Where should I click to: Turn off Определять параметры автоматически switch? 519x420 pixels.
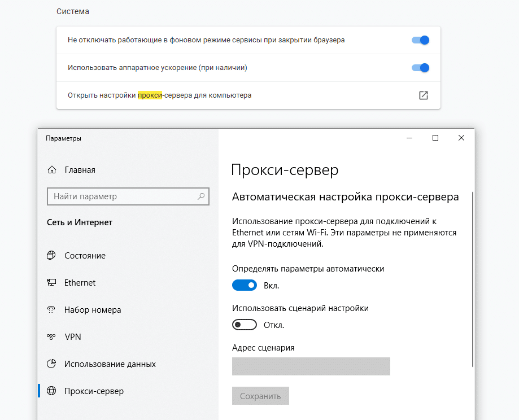[245, 286]
